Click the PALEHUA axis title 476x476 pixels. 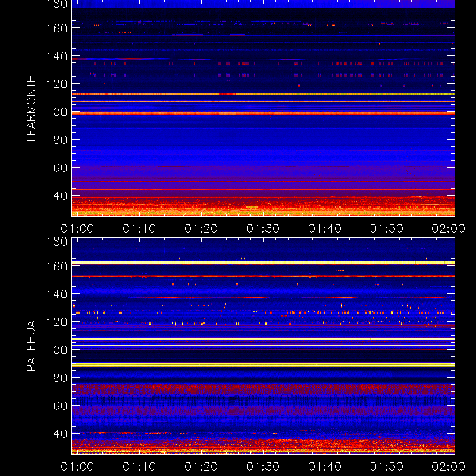coord(31,346)
